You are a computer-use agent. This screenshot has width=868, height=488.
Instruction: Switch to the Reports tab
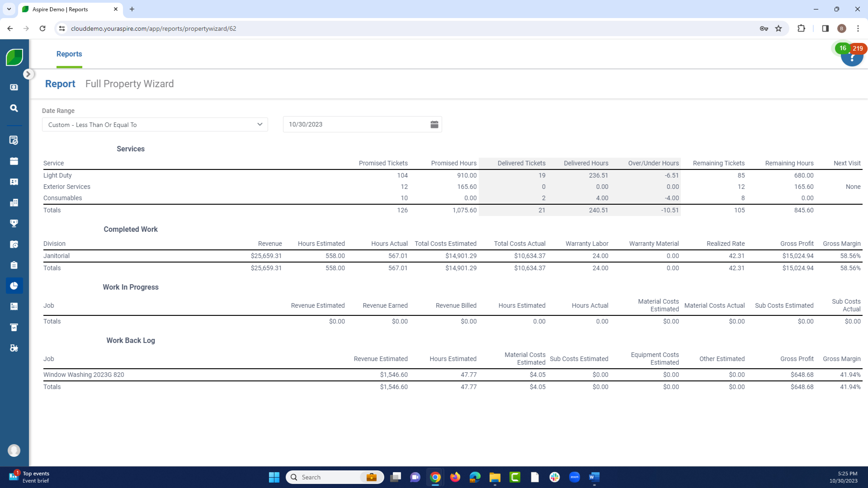click(69, 54)
